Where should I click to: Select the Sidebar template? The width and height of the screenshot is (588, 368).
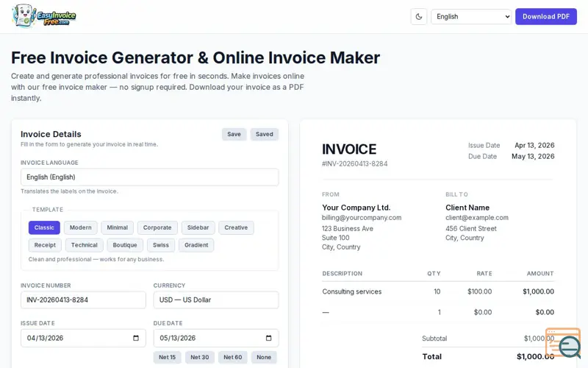click(x=198, y=227)
